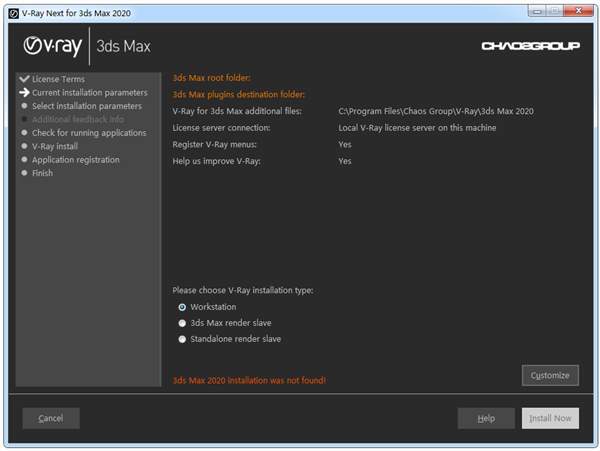Select Check for running applications step

[x=89, y=133]
